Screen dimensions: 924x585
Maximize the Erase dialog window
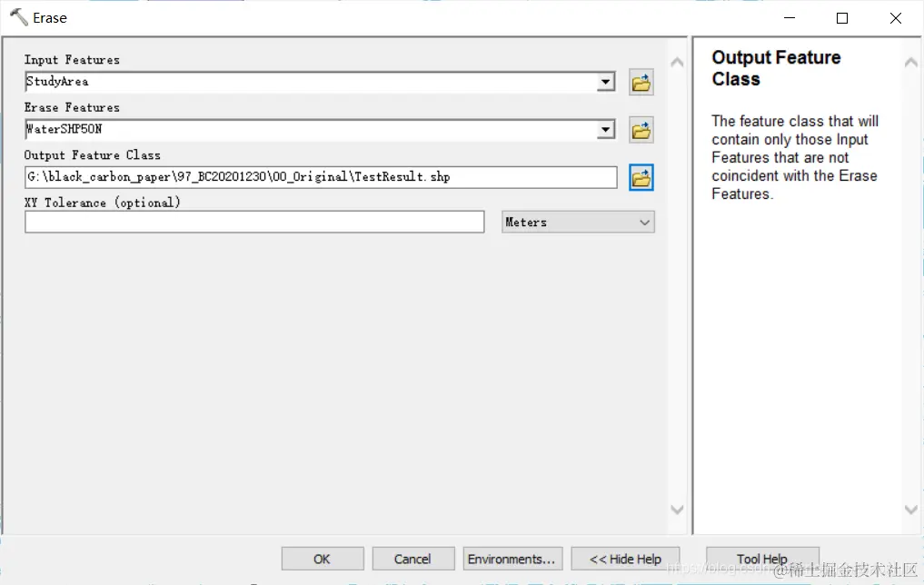[842, 17]
